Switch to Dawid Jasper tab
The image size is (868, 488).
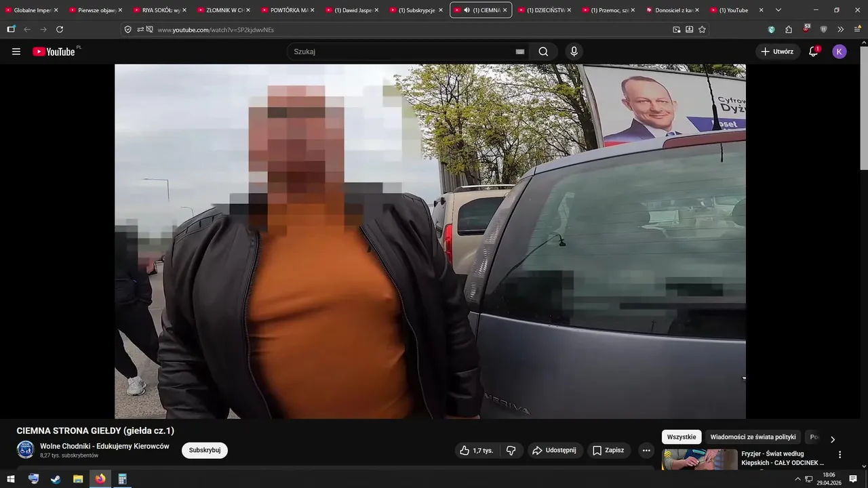[352, 10]
